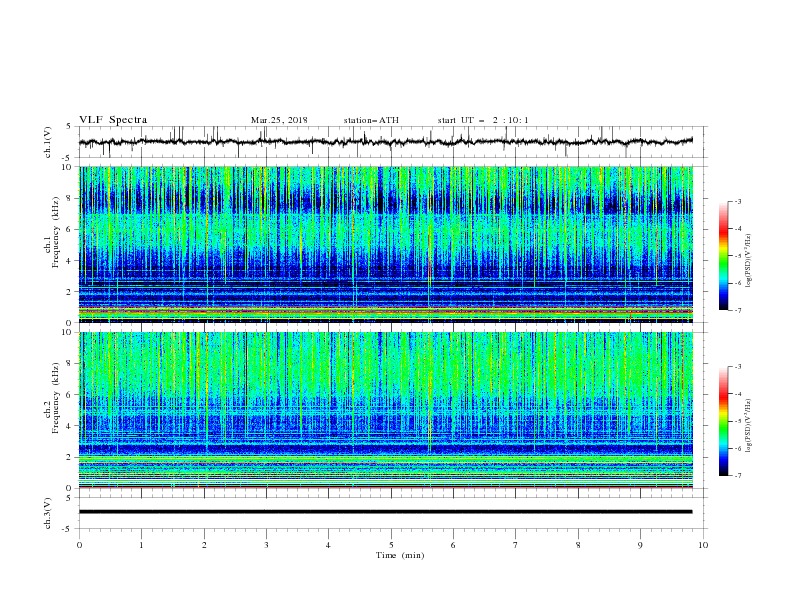Click the "ch.1(V)" waveform axis label
This screenshot has width=792, height=612.
[48, 142]
